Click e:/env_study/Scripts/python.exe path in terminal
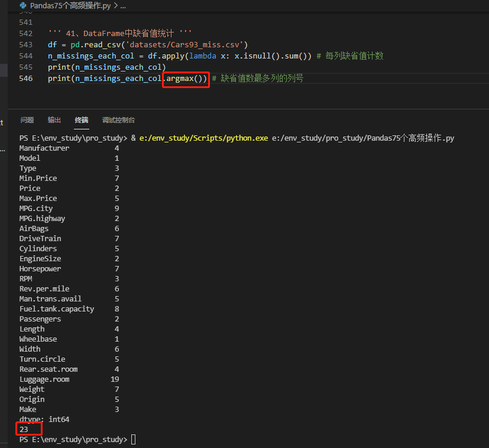 203,138
